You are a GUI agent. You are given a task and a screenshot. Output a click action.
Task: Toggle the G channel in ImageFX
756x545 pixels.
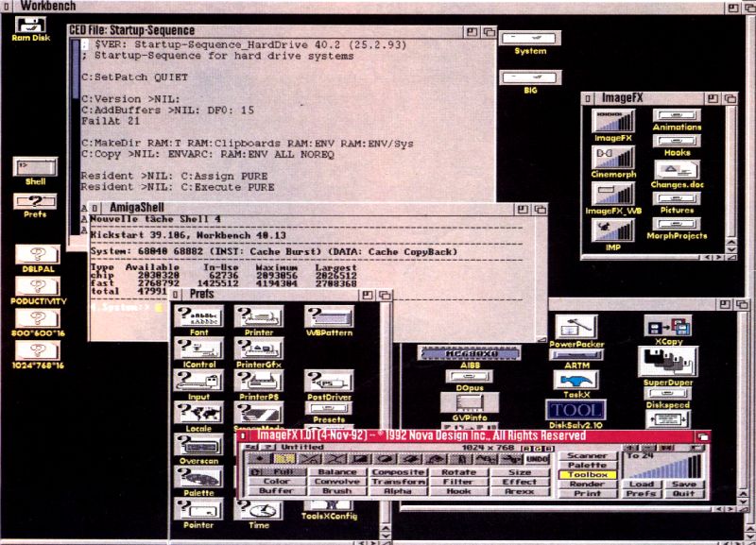(x=539, y=448)
